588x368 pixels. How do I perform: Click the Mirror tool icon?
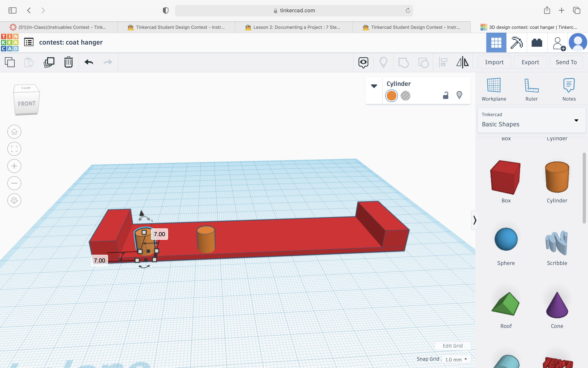click(463, 62)
